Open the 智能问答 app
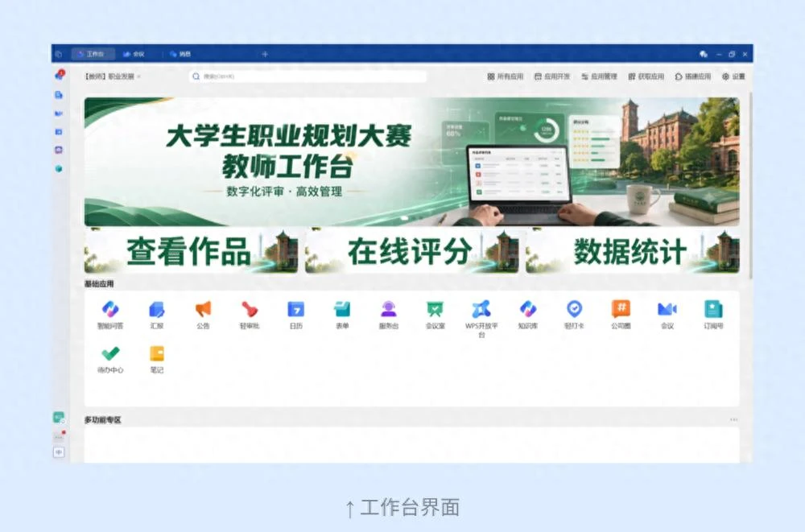Image resolution: width=805 pixels, height=532 pixels. (109, 314)
